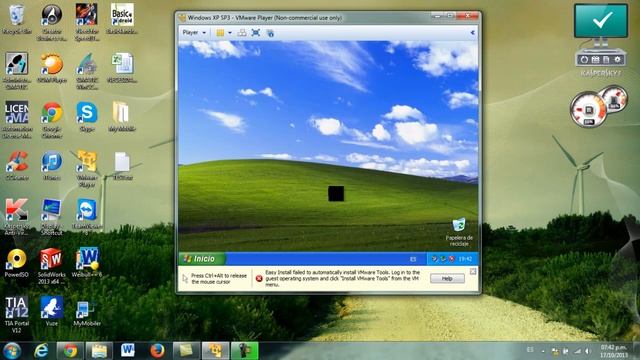Switch to Chrome in the taskbar
This screenshot has width=640, height=360.
[x=70, y=351]
